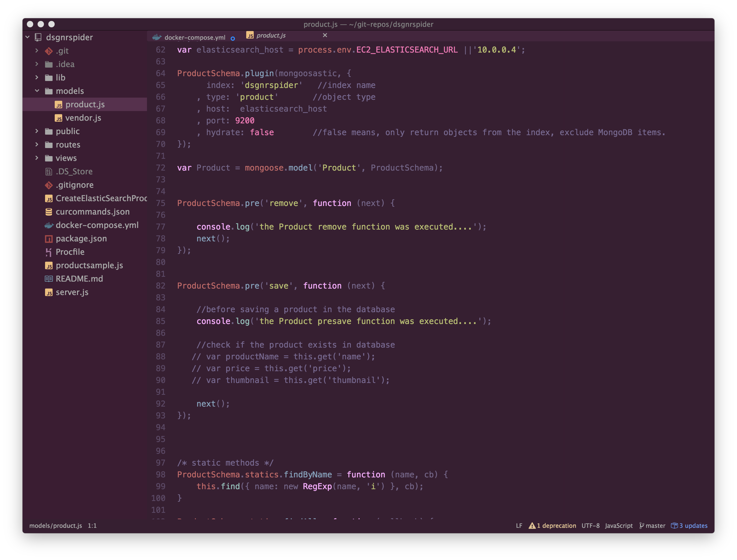Click the 'dsgnrspider' index string on line 65
Screen dimensions: 737x560
click(x=271, y=85)
